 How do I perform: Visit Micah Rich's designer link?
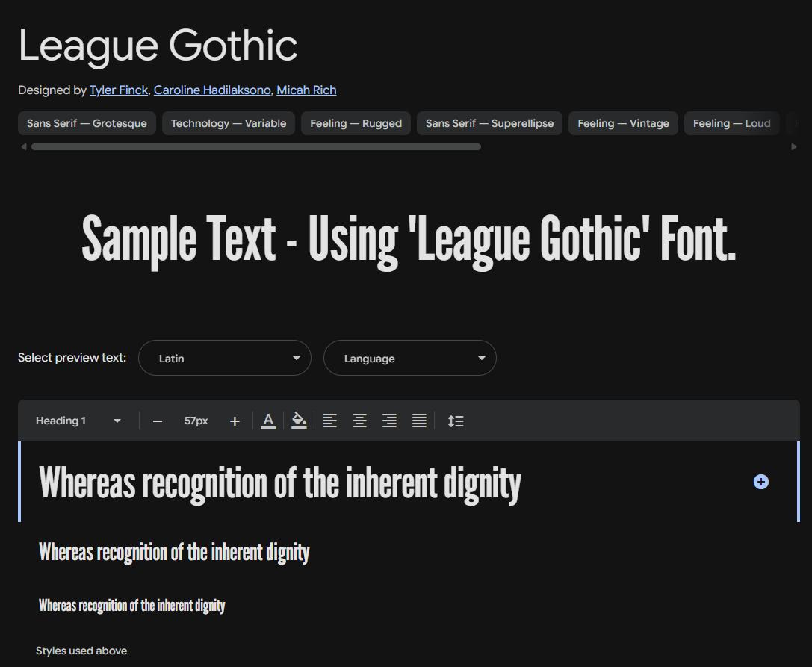pyautogui.click(x=306, y=90)
